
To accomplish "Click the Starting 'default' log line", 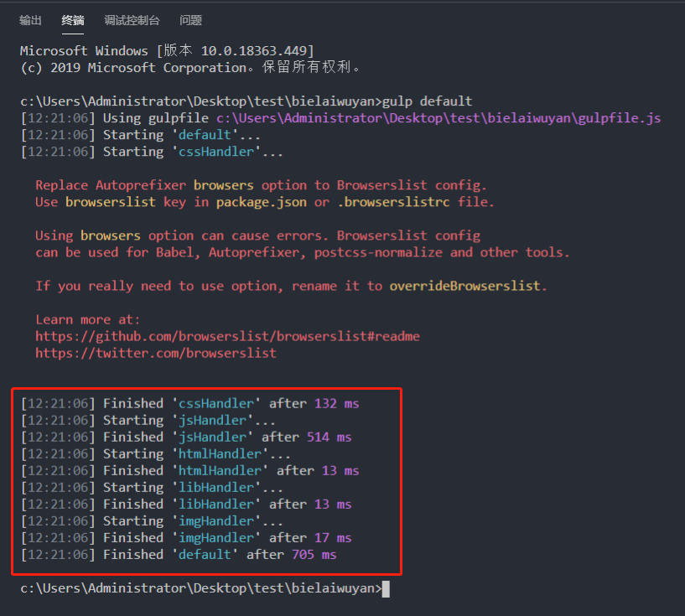I will pyautogui.click(x=141, y=135).
